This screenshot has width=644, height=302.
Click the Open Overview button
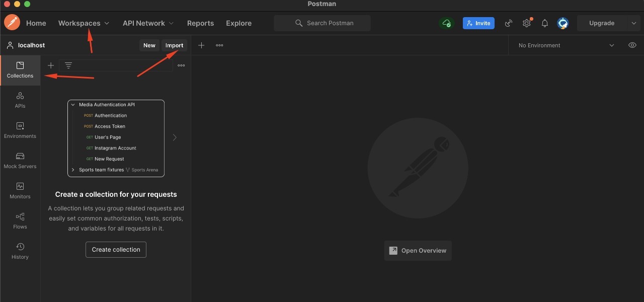tap(418, 251)
